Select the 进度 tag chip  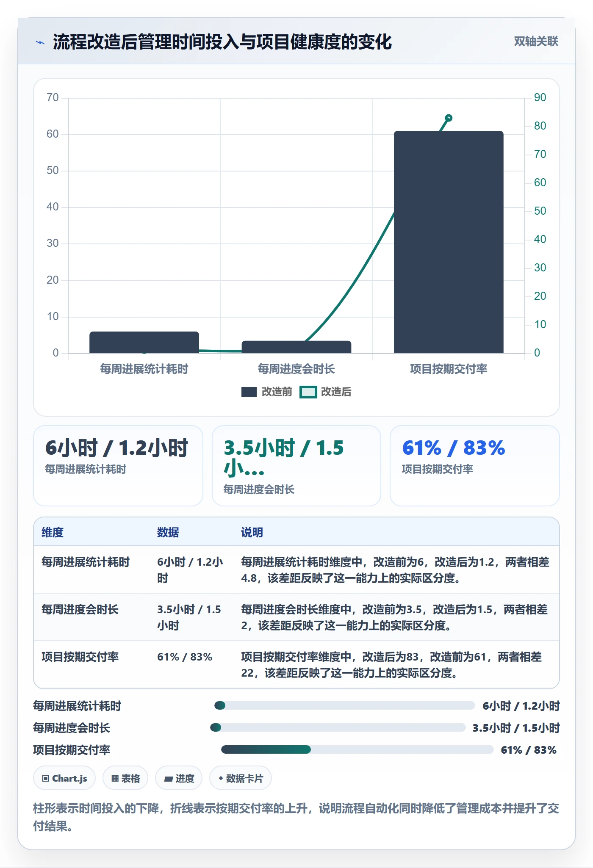tap(179, 778)
